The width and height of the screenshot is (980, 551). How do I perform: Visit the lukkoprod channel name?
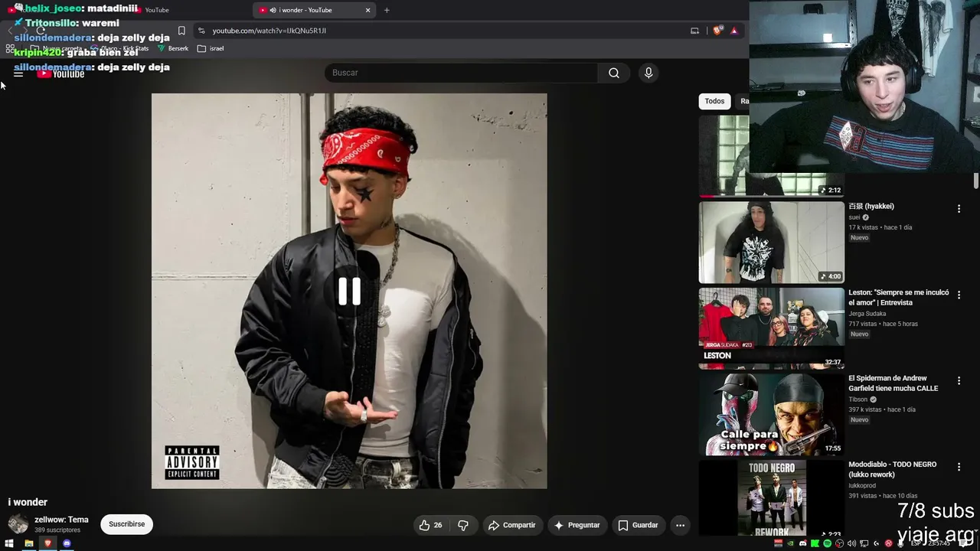pyautogui.click(x=861, y=486)
